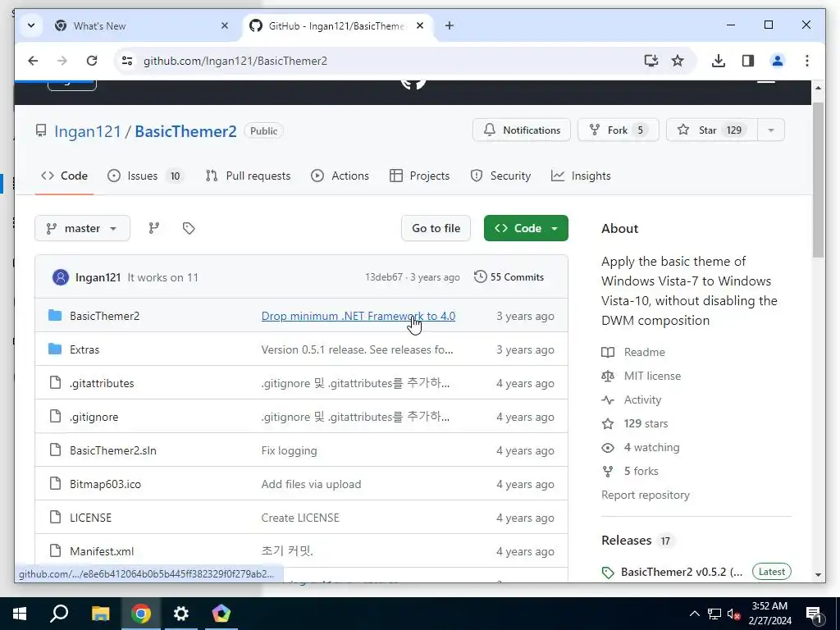Open the BasicThemer2 folder
The height and width of the screenshot is (630, 840).
tap(104, 316)
